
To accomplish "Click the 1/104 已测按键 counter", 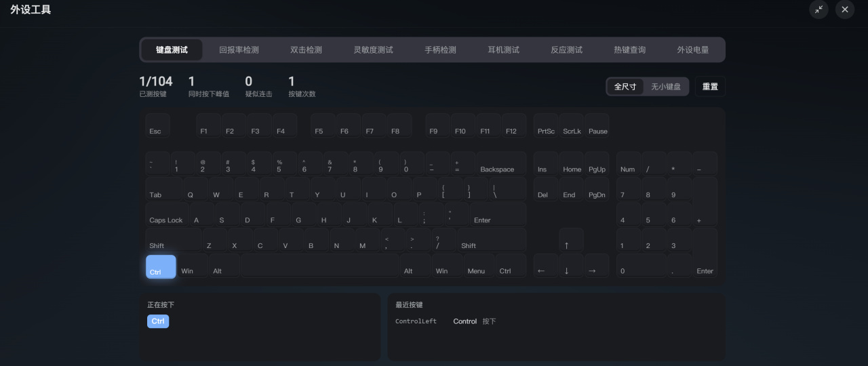I will pyautogui.click(x=156, y=86).
